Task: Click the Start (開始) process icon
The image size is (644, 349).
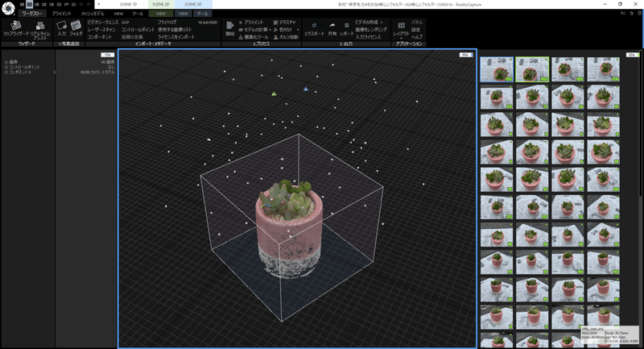Action: coord(230,29)
